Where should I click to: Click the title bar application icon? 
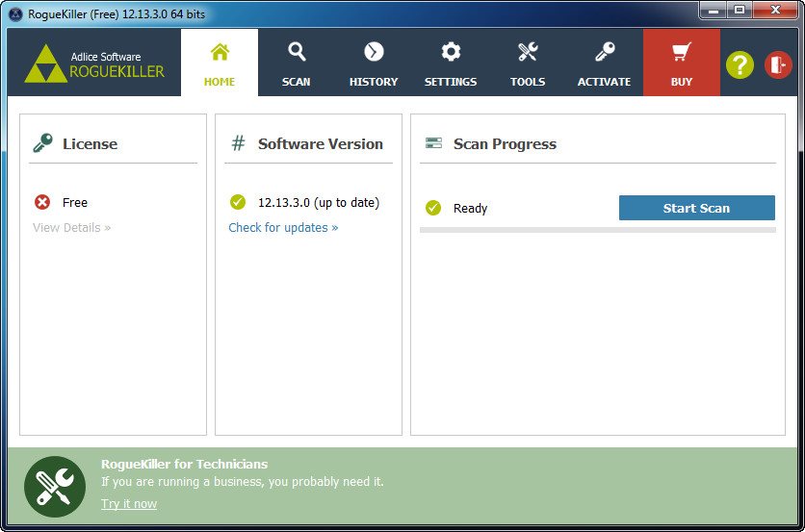point(16,14)
